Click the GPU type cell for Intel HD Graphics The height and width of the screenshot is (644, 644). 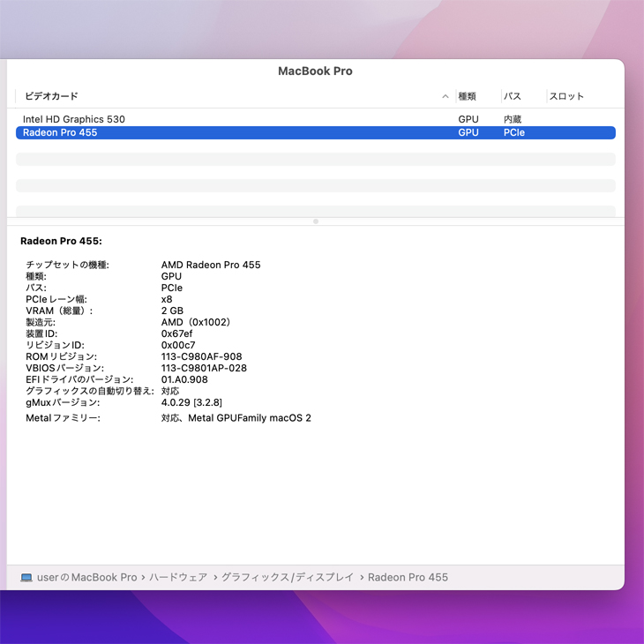click(468, 119)
